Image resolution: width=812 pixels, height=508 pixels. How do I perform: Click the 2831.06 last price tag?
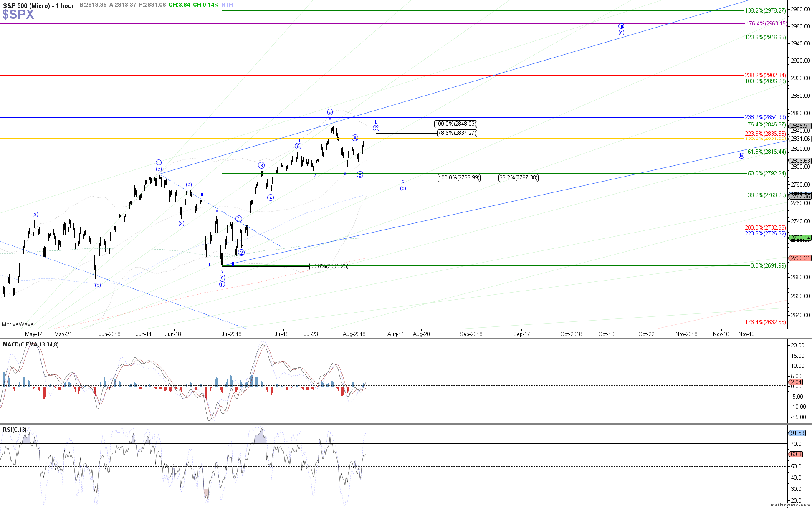coord(799,139)
